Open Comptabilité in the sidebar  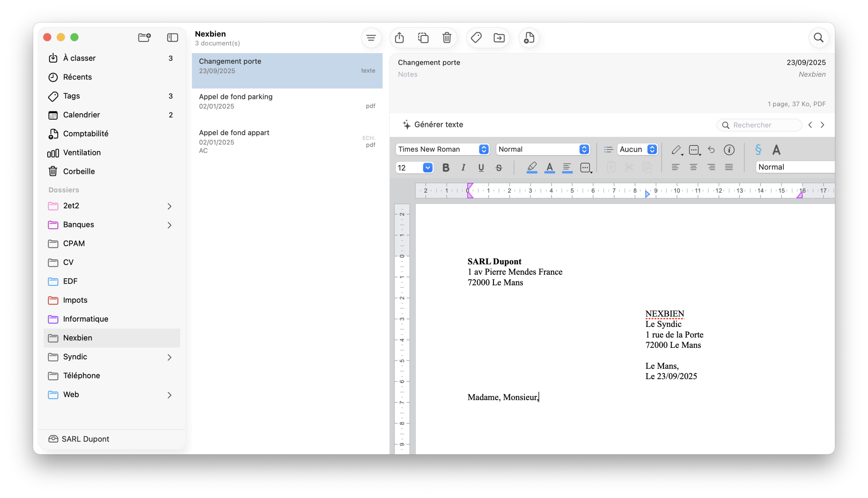(85, 134)
